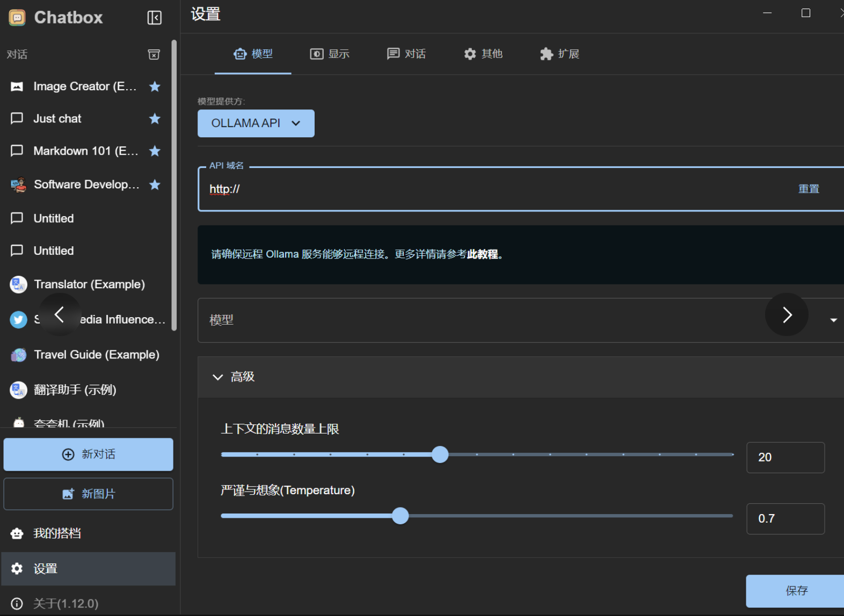Click the robot icon beside 我的搭档

click(x=17, y=533)
